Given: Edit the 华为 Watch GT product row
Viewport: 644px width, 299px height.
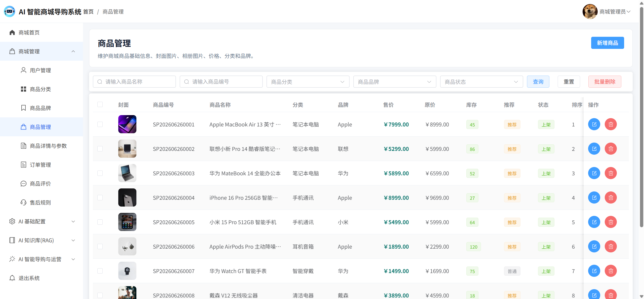Looking at the screenshot, I should [594, 271].
